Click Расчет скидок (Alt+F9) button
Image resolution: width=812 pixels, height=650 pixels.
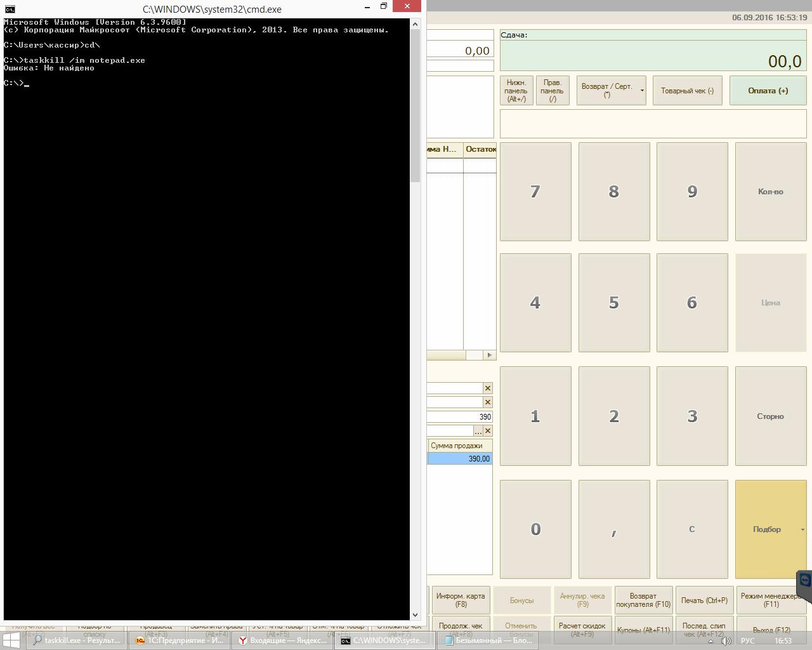point(582,630)
